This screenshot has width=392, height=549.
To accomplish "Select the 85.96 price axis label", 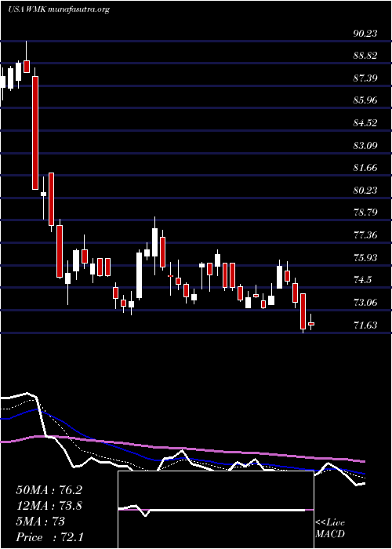I will click(365, 100).
